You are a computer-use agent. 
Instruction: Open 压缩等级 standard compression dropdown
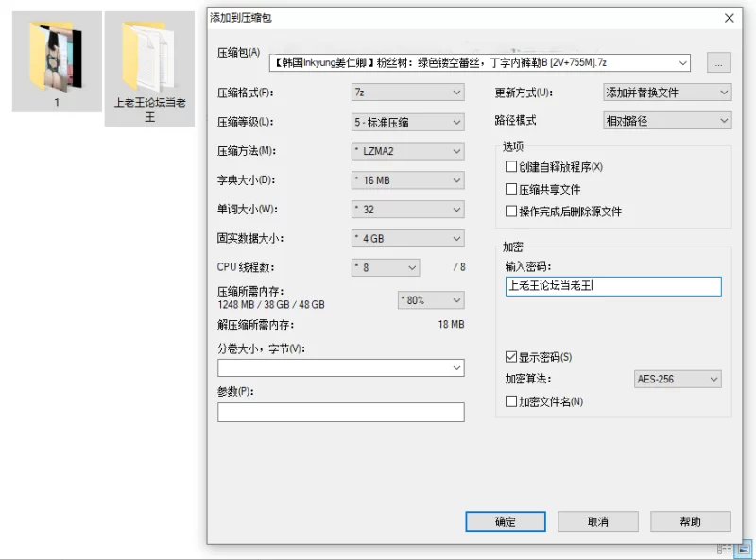tap(408, 123)
